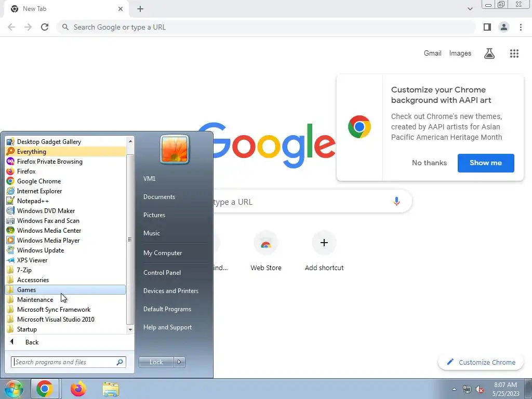The height and width of the screenshot is (399, 532).
Task: Open Chrome three-dot menu
Action: [521, 27]
